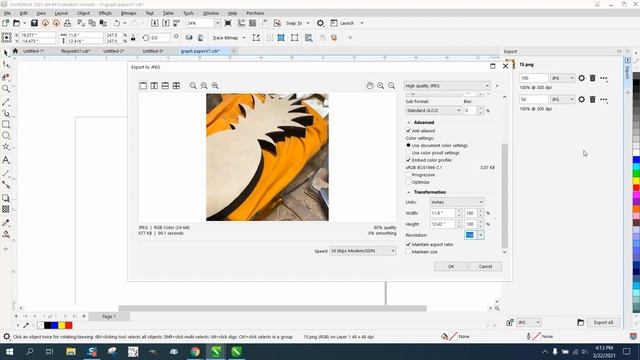
Task: Select the Pick tool in the toolbox
Action: click(x=6, y=53)
